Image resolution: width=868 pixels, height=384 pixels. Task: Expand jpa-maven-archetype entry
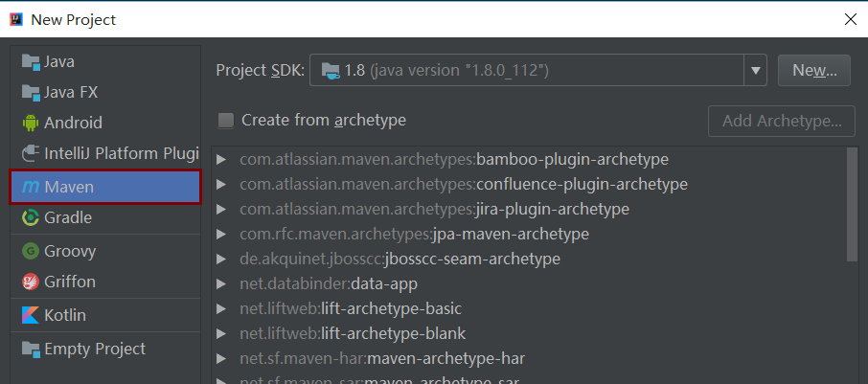(221, 234)
